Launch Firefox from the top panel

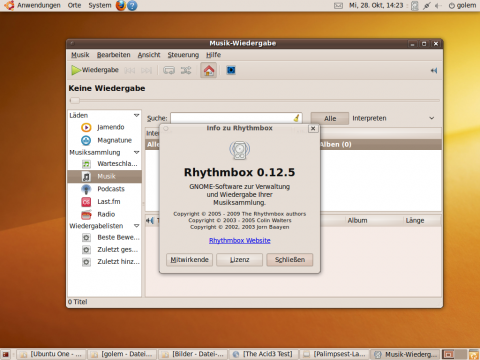(x=121, y=5)
